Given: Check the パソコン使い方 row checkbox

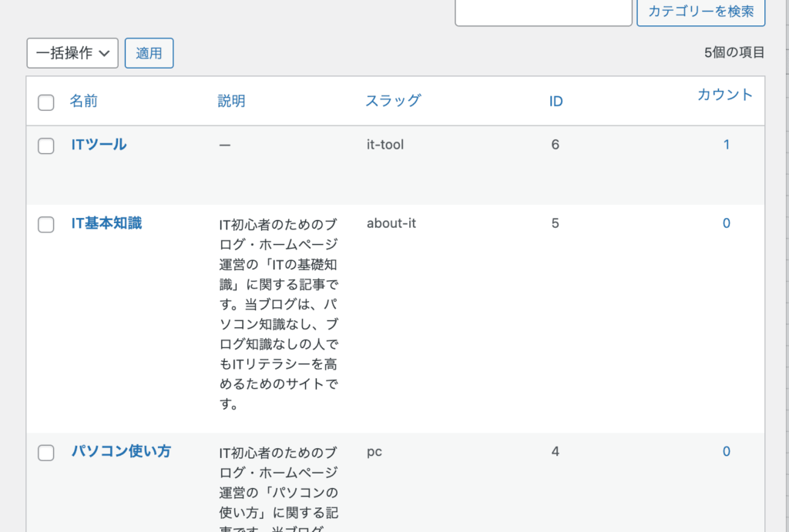Looking at the screenshot, I should (x=45, y=453).
